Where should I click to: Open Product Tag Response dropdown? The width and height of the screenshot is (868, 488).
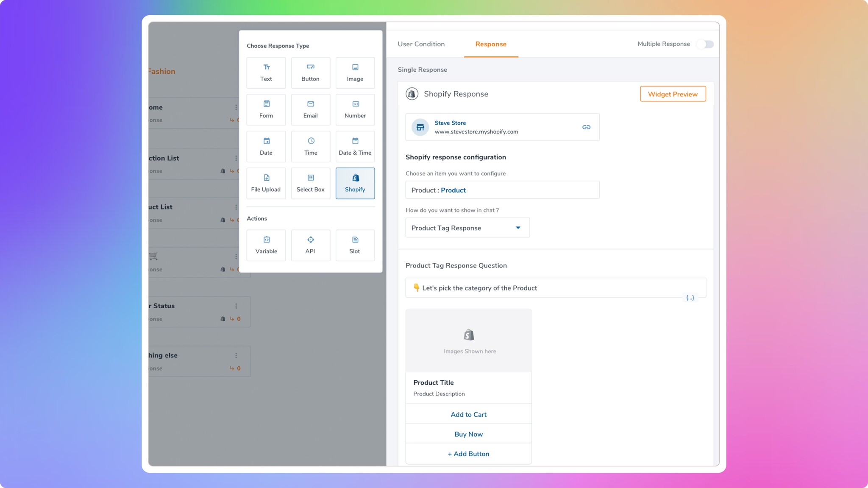(x=467, y=228)
